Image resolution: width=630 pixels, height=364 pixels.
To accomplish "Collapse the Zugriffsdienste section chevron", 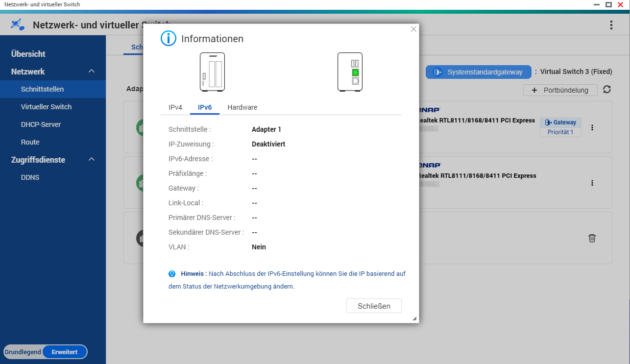I will click(92, 160).
